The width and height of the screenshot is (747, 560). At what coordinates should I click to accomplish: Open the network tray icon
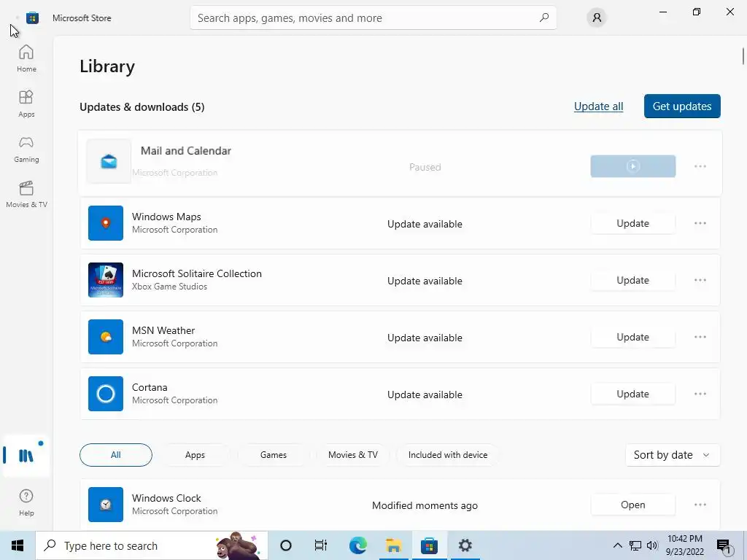[x=635, y=545]
